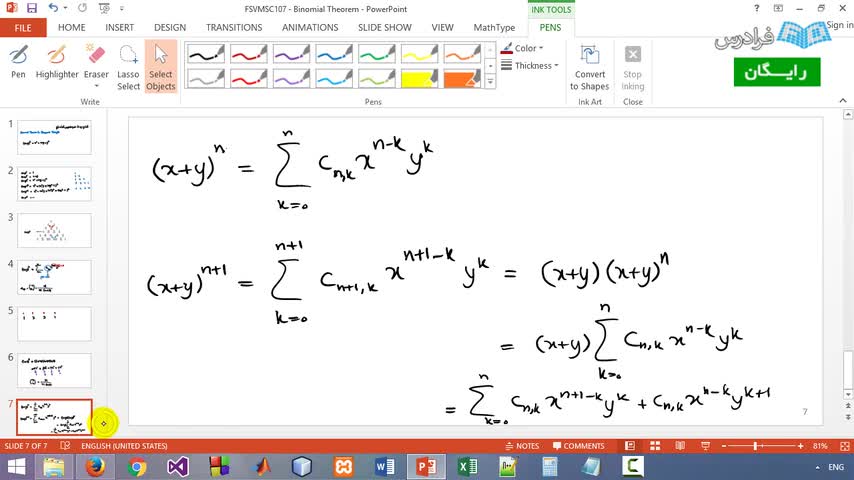The image size is (854, 480).
Task: Switch to Normal view
Action: (630, 446)
